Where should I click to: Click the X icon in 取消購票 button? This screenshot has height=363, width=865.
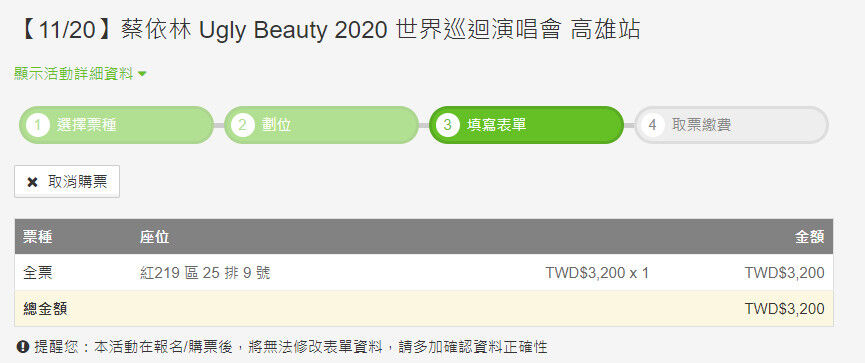33,182
